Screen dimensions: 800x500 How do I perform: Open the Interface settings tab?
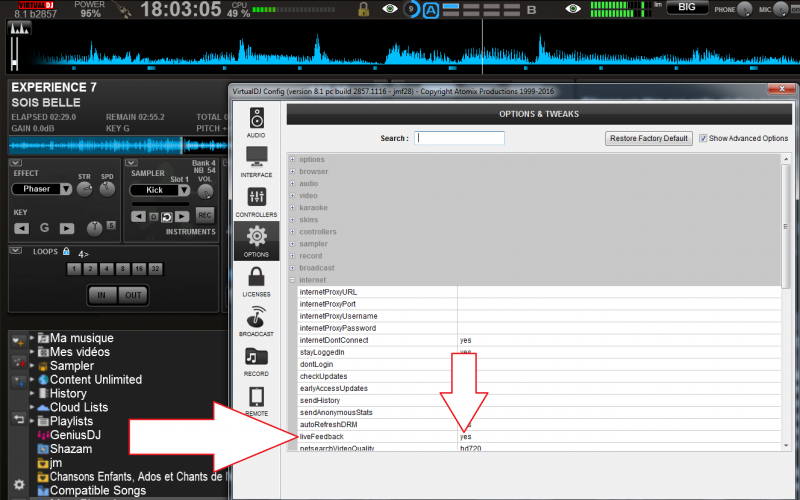tap(256, 162)
